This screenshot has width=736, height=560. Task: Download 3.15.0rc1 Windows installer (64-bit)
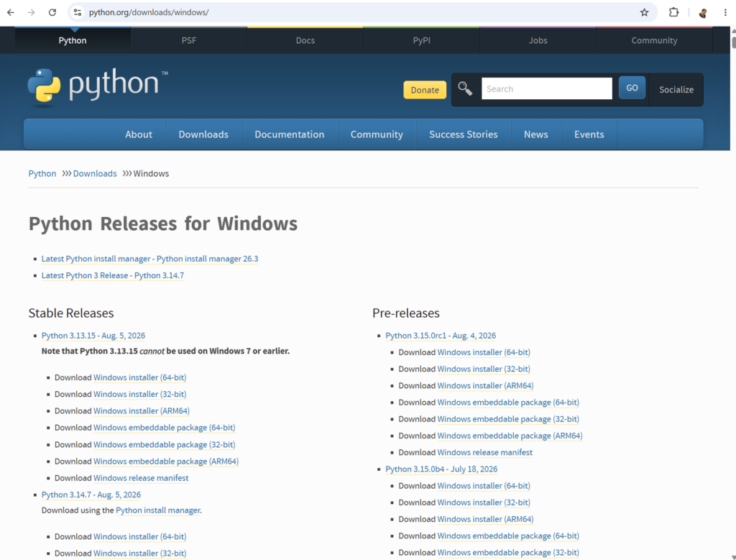(484, 352)
